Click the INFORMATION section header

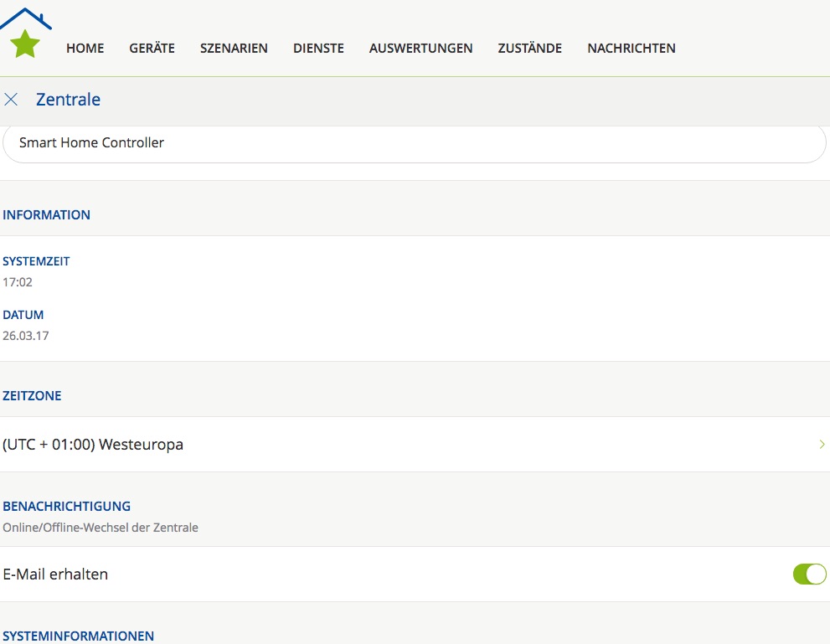coord(46,215)
